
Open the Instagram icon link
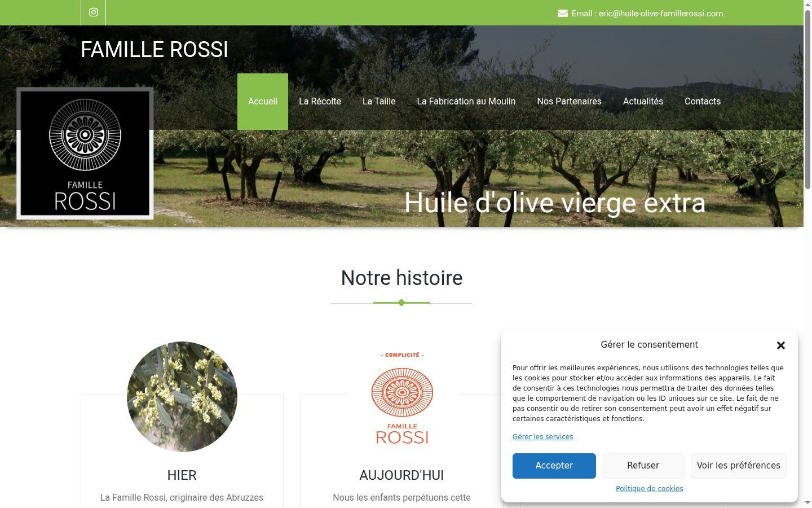click(x=94, y=12)
